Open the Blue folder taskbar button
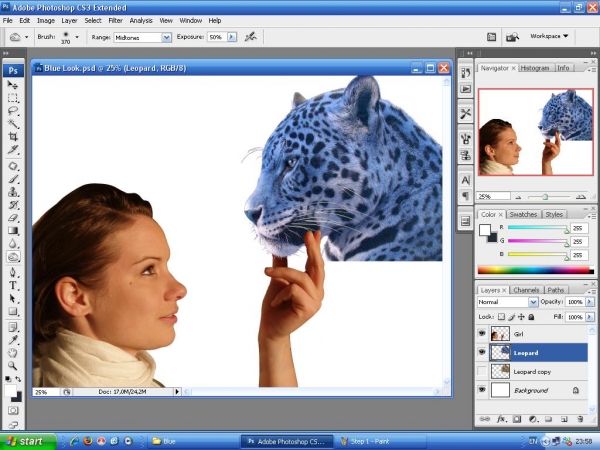The image size is (600, 450). [x=193, y=441]
